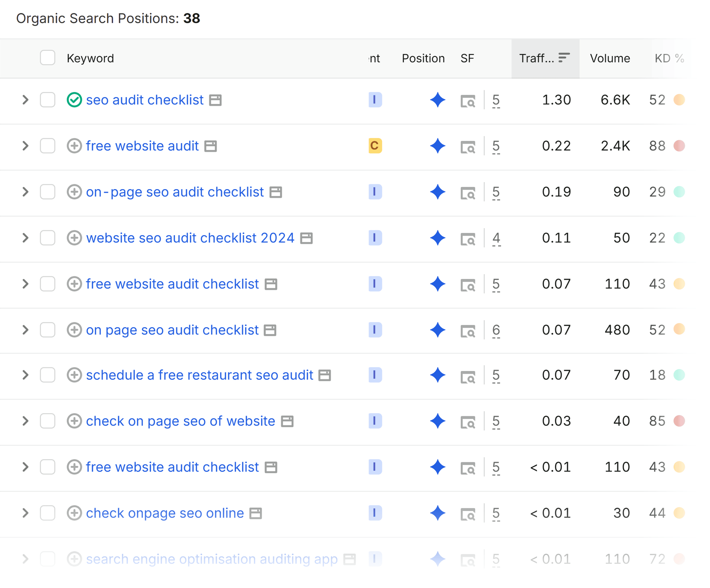Open SERP page icon next to seo audit checklist
710x588 pixels.
215,101
